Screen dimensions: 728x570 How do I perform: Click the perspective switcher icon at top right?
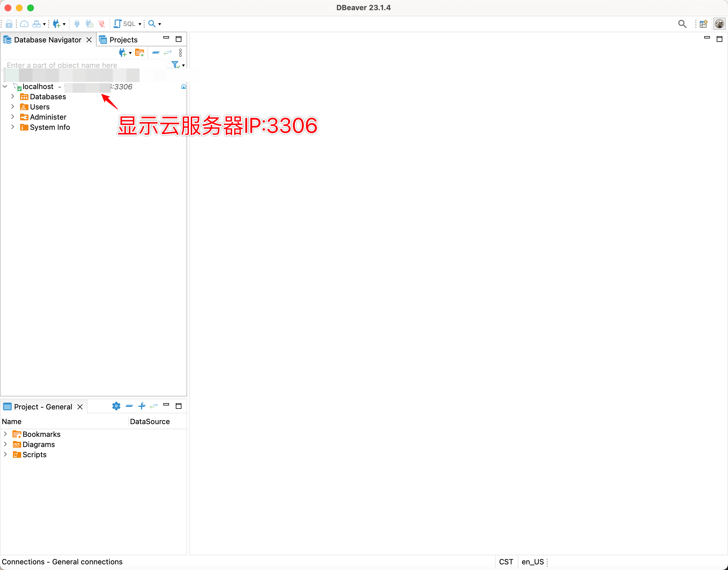[x=703, y=24]
